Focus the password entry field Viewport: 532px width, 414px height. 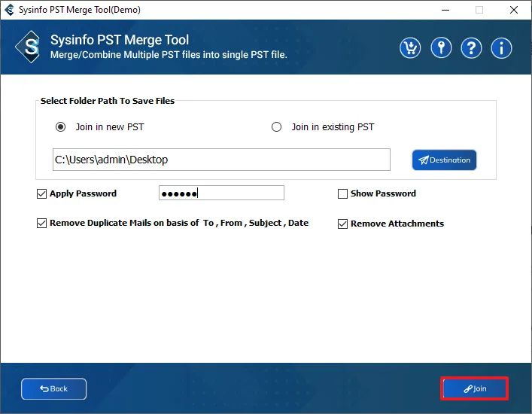pyautogui.click(x=221, y=193)
